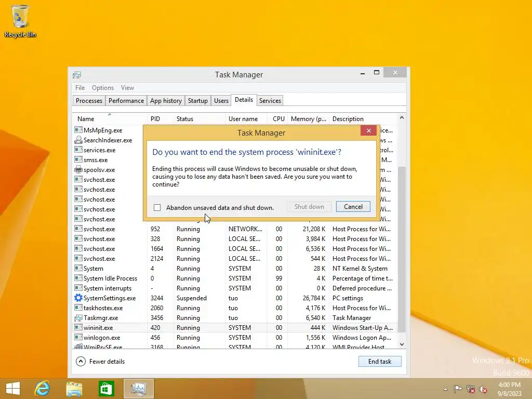The image size is (532, 399).
Task: Show hidden tray icons arrow
Action: tap(445, 389)
